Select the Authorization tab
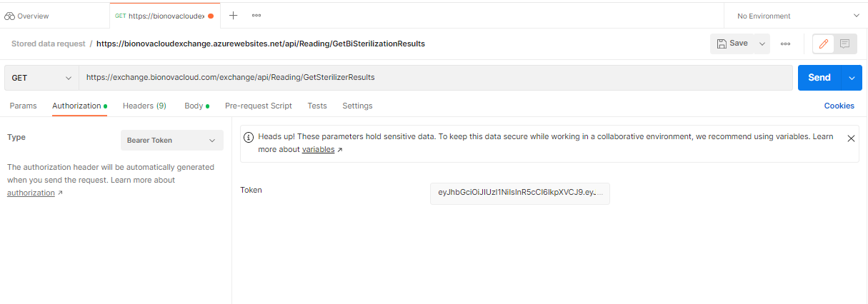 tap(79, 106)
